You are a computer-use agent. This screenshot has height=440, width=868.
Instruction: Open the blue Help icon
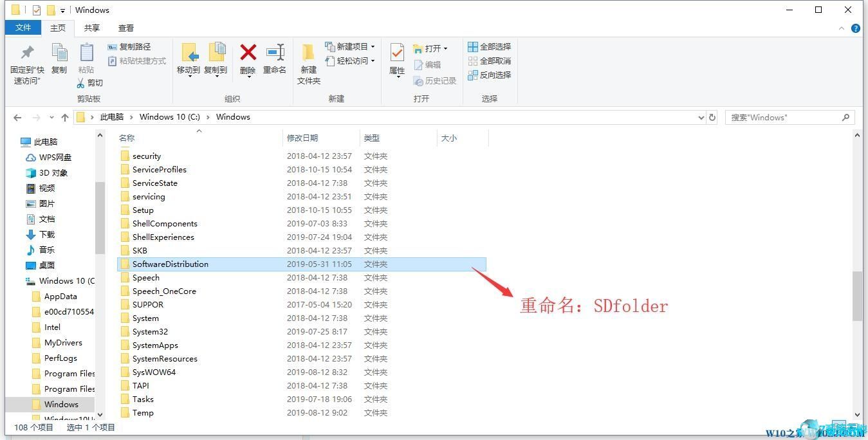(856, 28)
